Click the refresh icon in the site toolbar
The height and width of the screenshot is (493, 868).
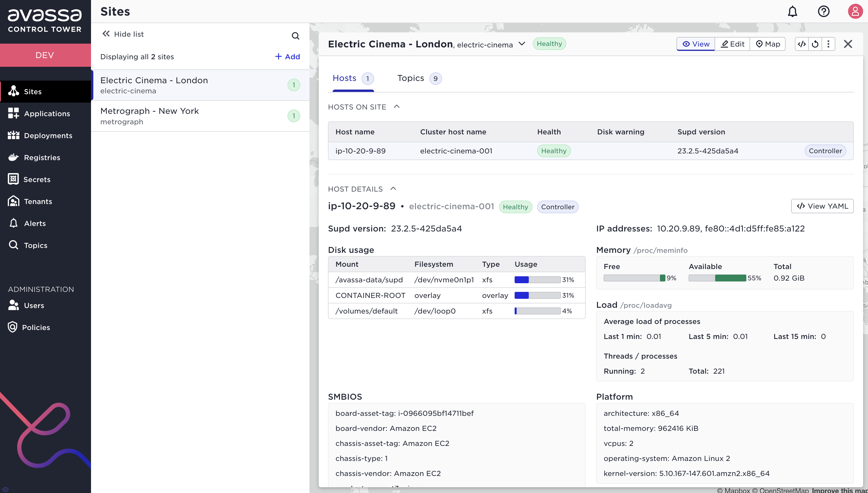tap(815, 44)
